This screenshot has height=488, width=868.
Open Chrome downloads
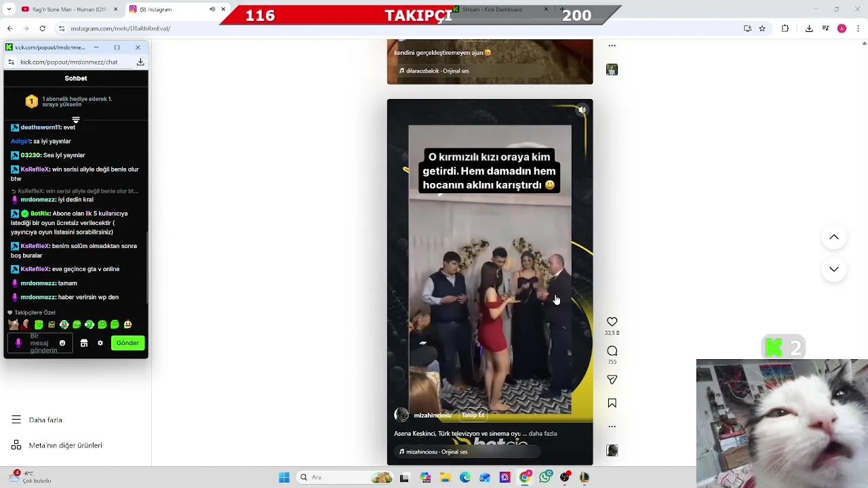[809, 28]
